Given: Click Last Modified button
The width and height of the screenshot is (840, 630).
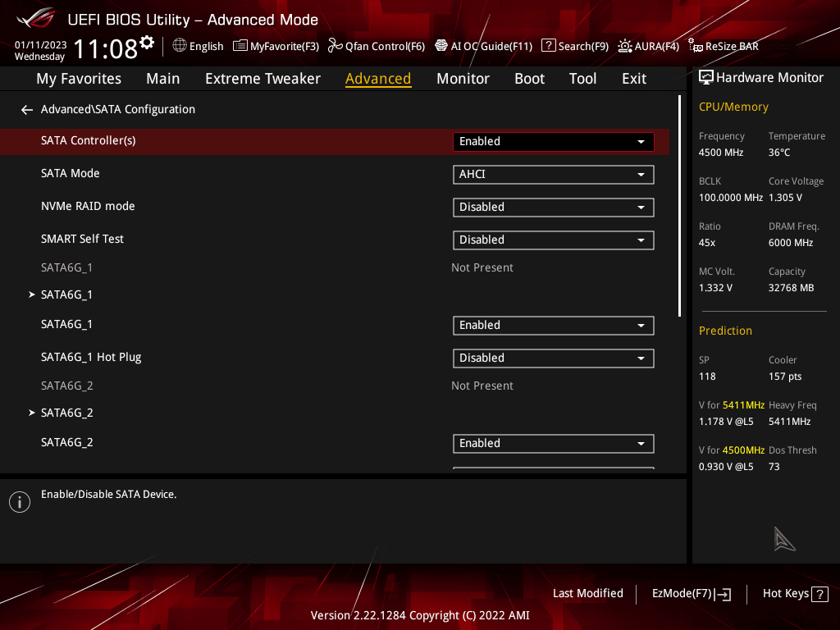Looking at the screenshot, I should 587,594.
